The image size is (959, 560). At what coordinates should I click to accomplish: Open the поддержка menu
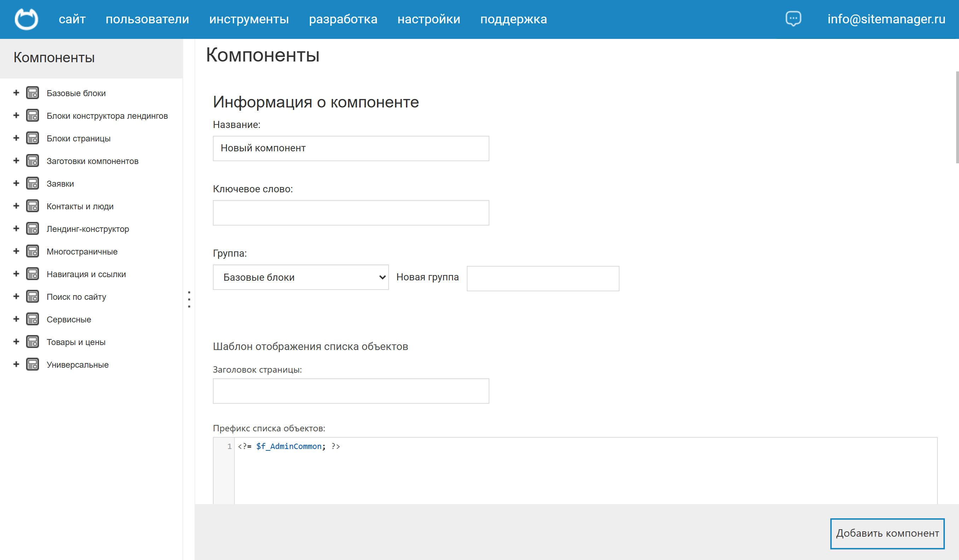pos(514,19)
